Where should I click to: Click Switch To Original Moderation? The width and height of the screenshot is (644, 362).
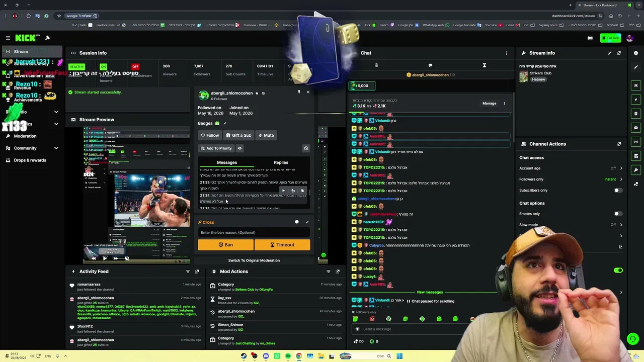(254, 260)
